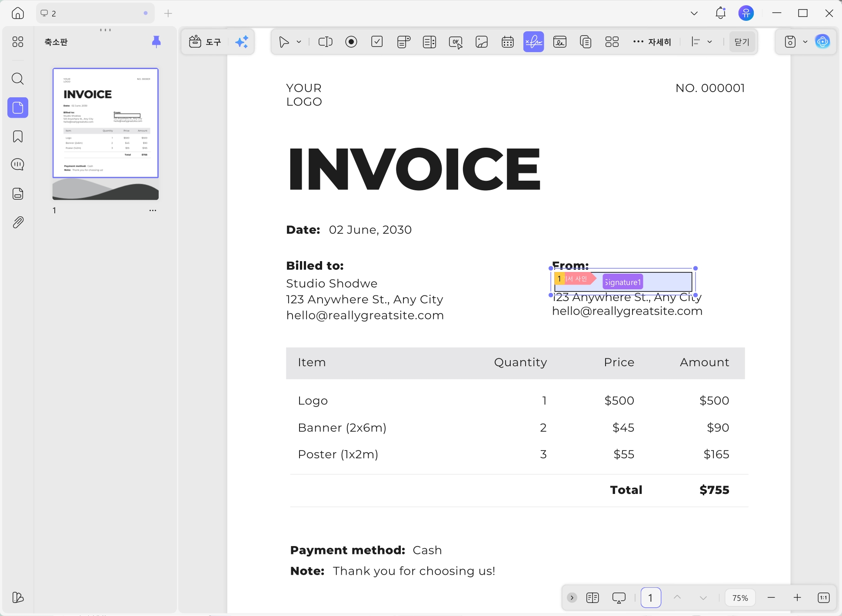Screen dimensions: 842x616
Task: Open the comments panel icon
Action: pos(18,165)
